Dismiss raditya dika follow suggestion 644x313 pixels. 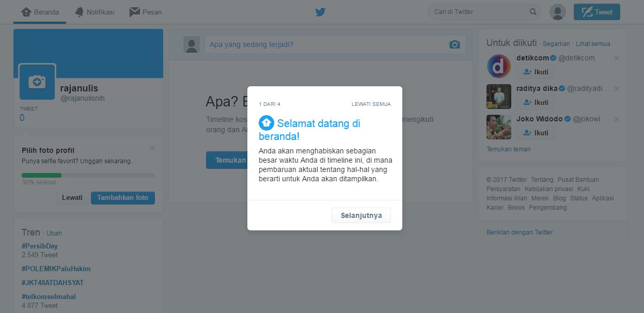point(616,89)
